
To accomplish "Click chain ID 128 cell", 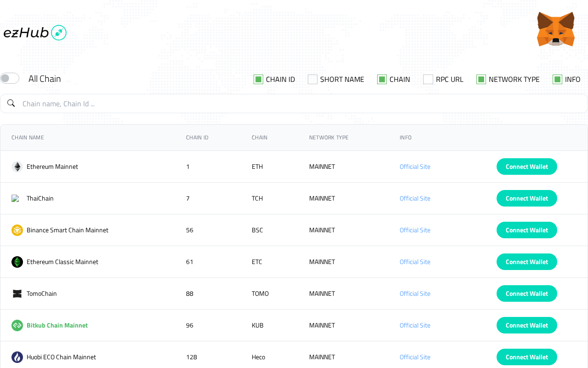I will click(192, 357).
